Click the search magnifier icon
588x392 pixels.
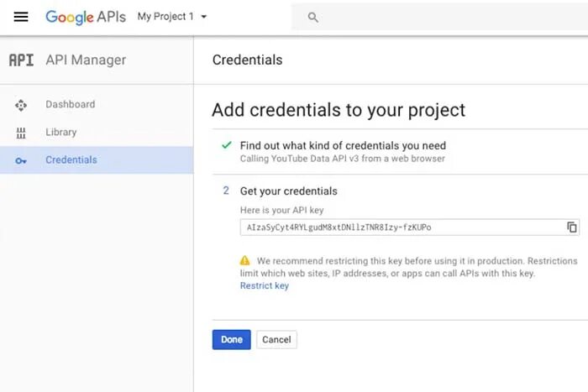click(x=313, y=17)
